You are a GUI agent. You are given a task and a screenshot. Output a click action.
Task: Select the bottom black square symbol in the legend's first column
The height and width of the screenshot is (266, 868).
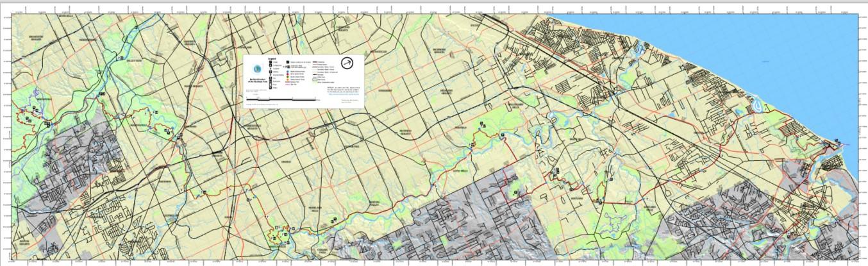271,88
